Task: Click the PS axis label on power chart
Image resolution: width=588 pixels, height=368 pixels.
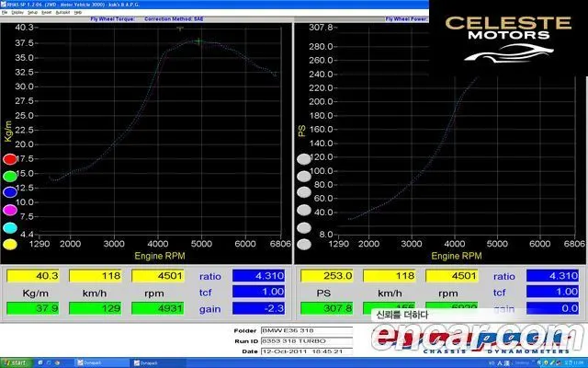Action: click(302, 131)
